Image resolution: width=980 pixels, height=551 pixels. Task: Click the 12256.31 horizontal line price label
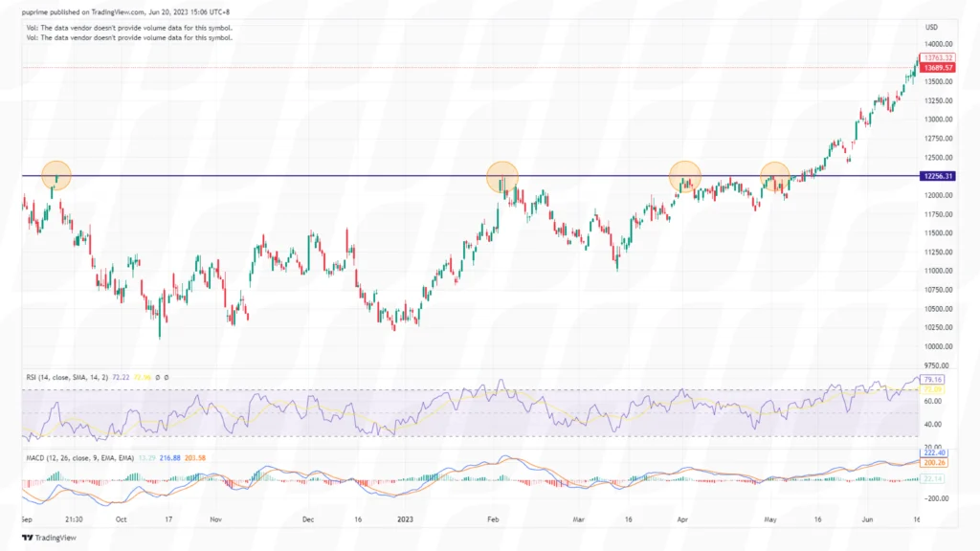point(936,176)
